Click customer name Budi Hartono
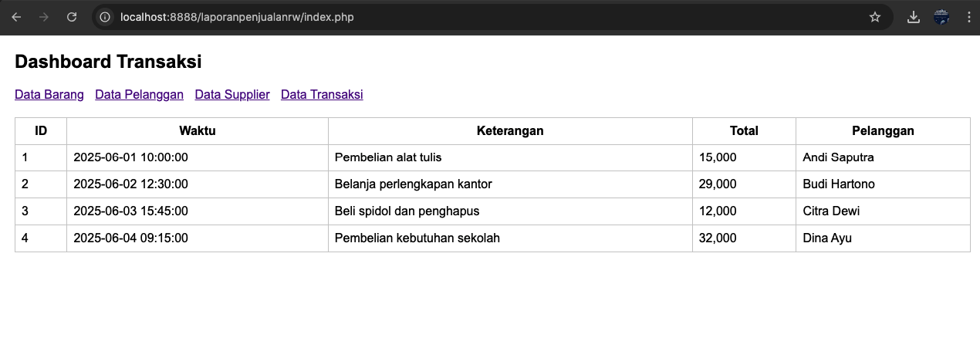Image resolution: width=980 pixels, height=358 pixels. [839, 184]
